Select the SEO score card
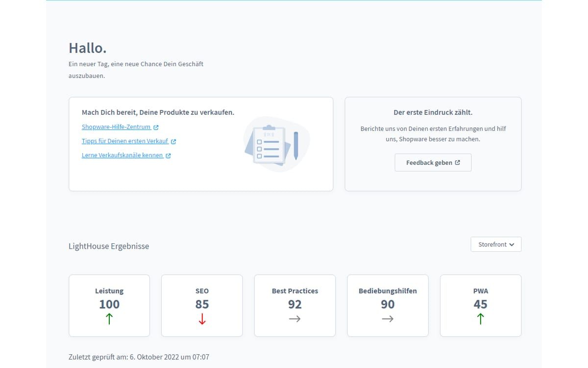The image size is (588, 368). point(202,306)
